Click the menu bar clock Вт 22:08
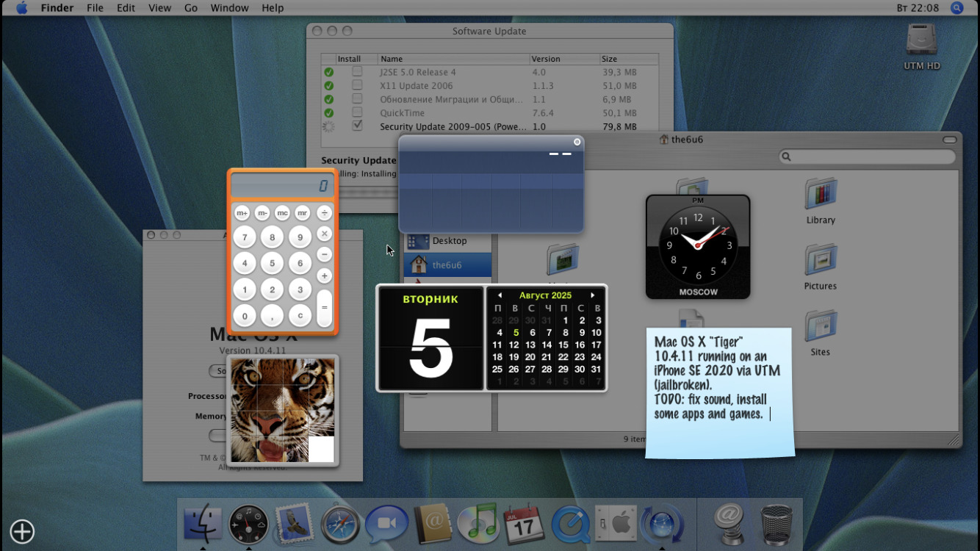The height and width of the screenshot is (551, 980). click(x=918, y=8)
